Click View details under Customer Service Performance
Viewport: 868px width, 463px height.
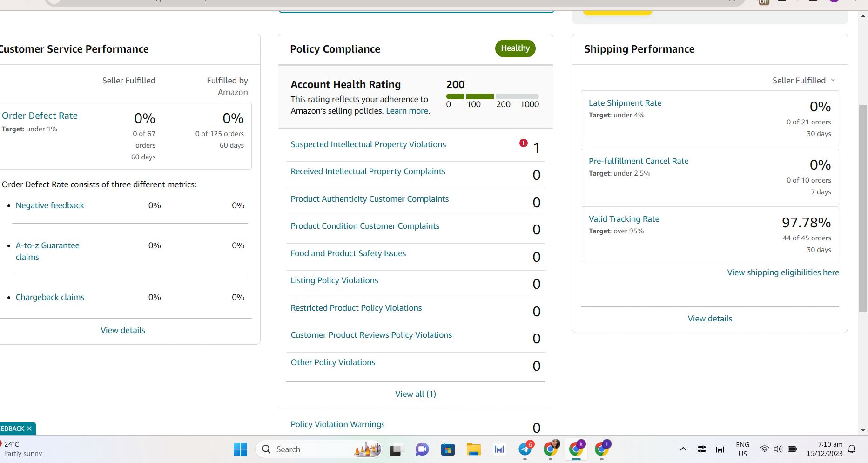(123, 330)
